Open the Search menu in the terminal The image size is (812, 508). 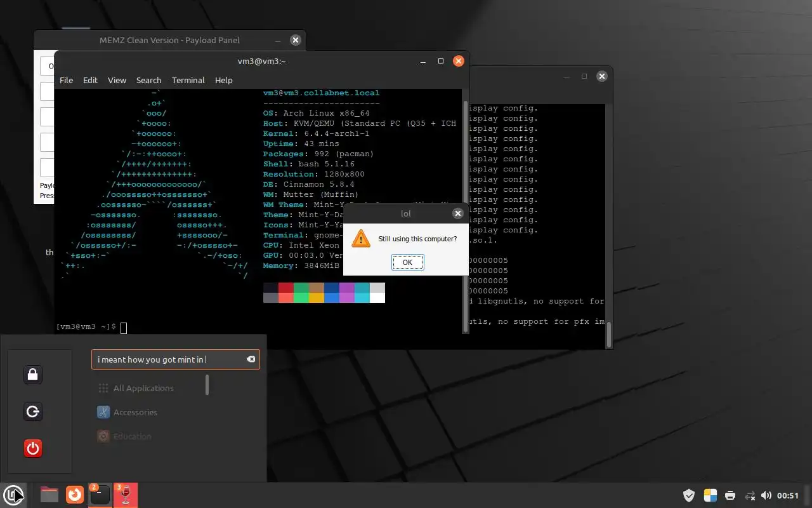click(148, 80)
